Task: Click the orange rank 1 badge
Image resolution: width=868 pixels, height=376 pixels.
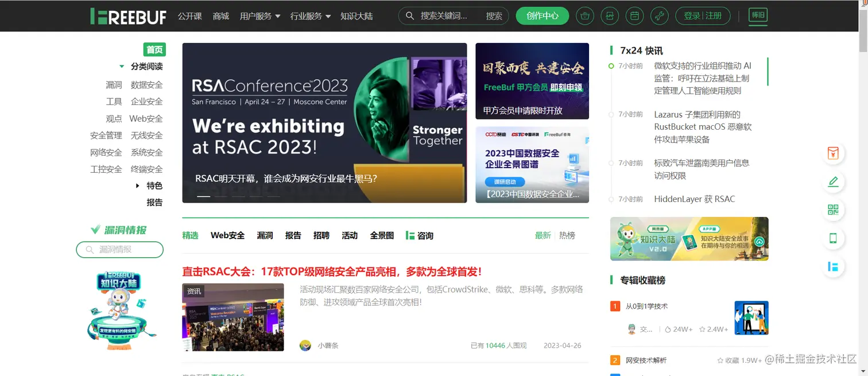Action: (x=615, y=307)
